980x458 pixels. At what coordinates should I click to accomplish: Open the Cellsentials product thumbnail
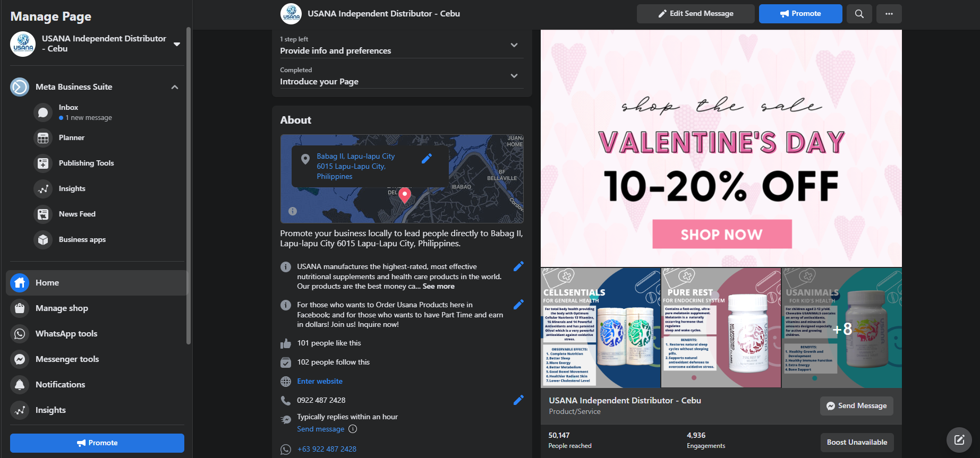pos(600,328)
